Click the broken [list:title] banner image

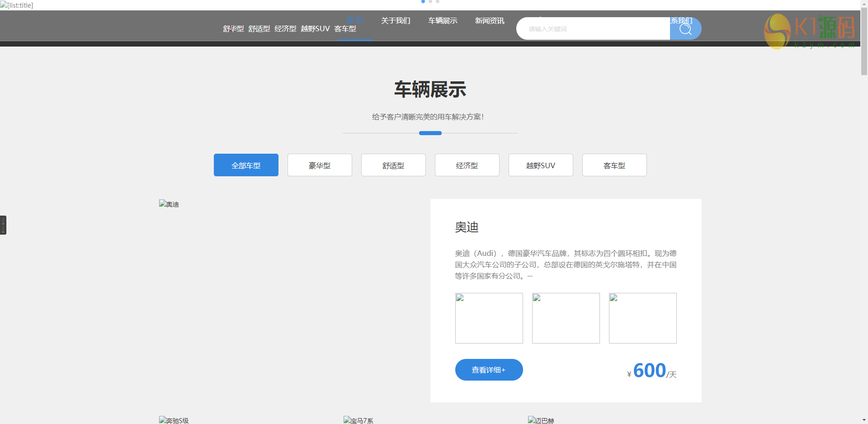[17, 5]
